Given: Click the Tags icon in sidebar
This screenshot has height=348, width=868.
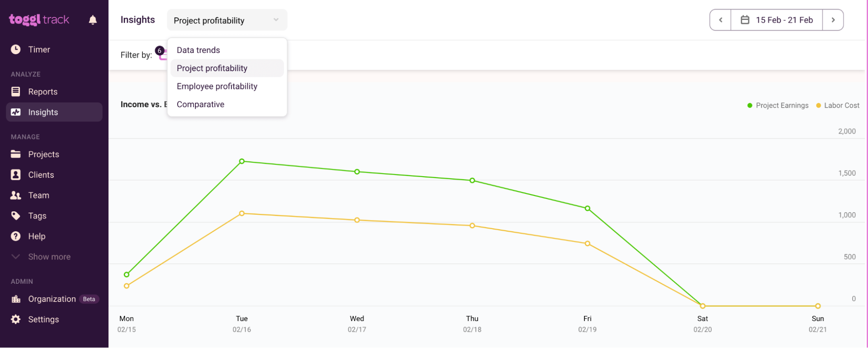Looking at the screenshot, I should coord(16,216).
